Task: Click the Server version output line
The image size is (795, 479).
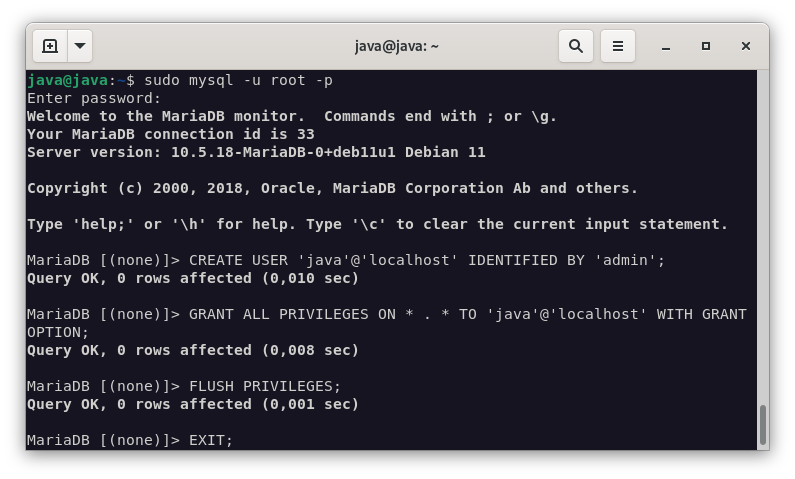Action: point(256,152)
